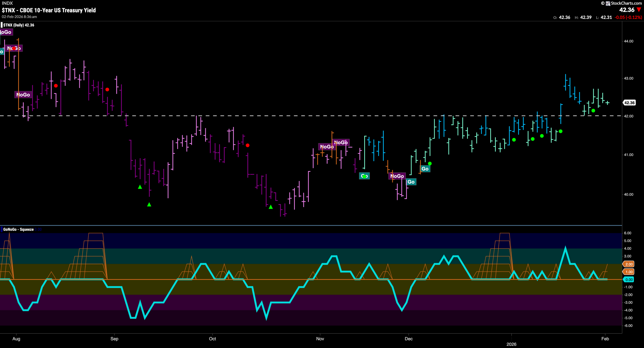
Task: Click the red dot just before September
Action: (107, 90)
